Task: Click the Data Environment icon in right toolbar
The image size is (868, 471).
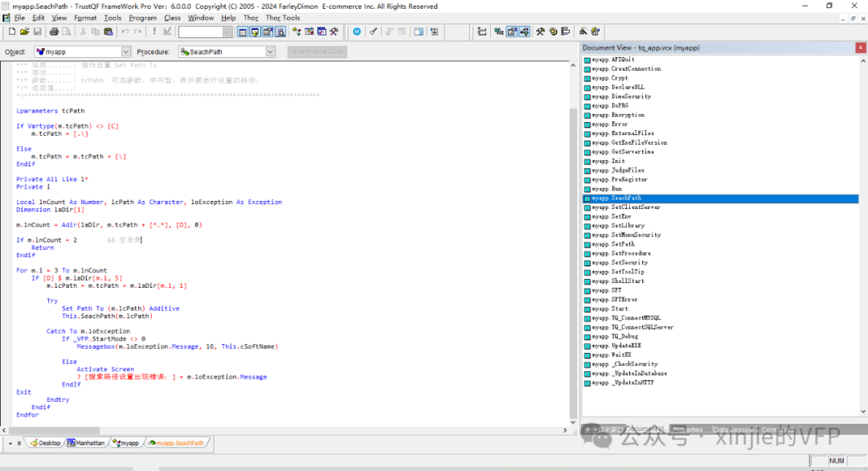Action: [499, 32]
